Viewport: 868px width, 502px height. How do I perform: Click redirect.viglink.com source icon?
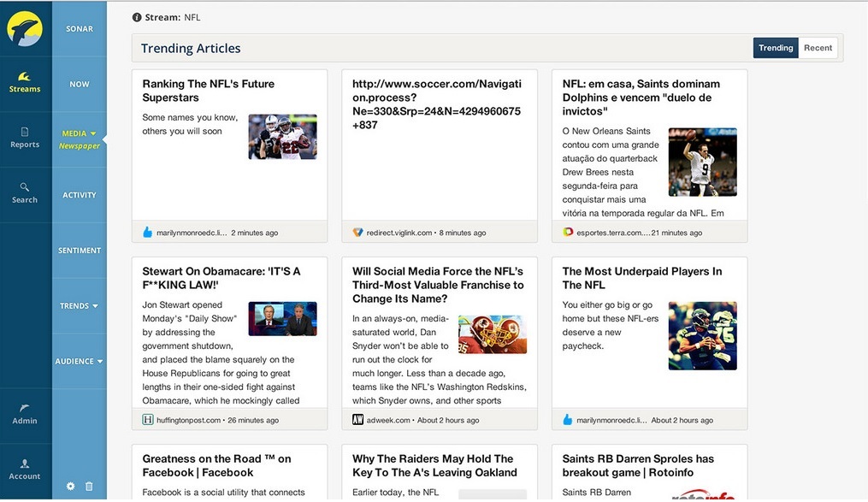[x=357, y=233]
